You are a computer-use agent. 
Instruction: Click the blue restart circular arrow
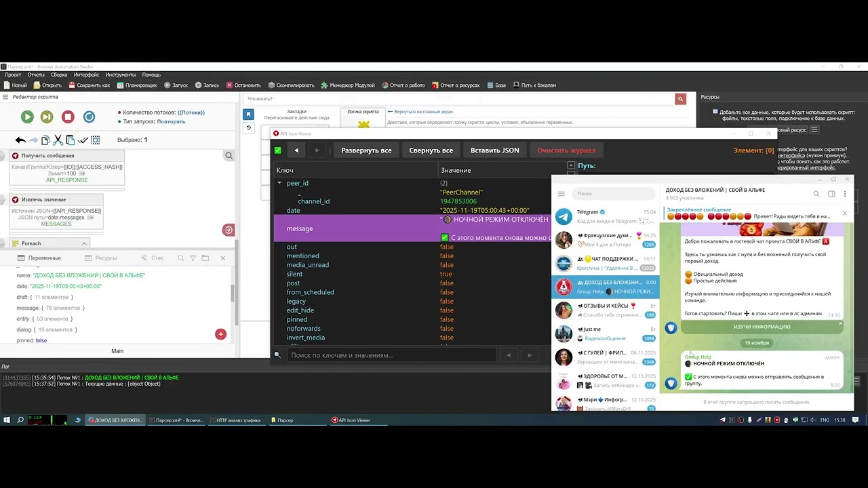(x=89, y=117)
